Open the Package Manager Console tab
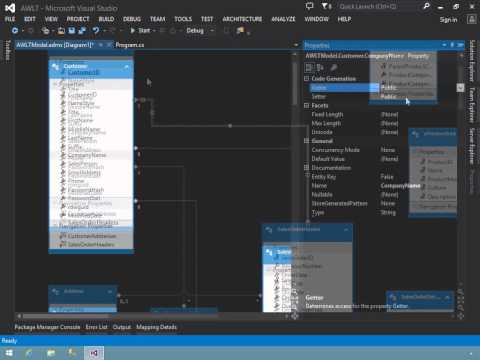Screen dimensions: 480x360 47,327
